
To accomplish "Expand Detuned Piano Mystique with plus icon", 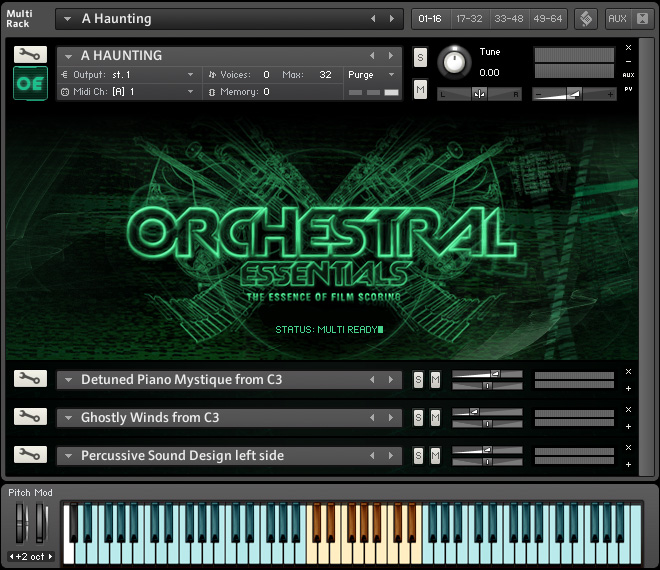I will coord(628,389).
